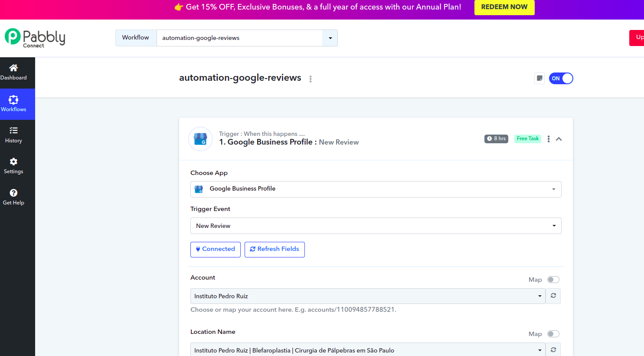644x356 pixels.
Task: Open the Pabbly Connect logo home
Action: pos(35,38)
